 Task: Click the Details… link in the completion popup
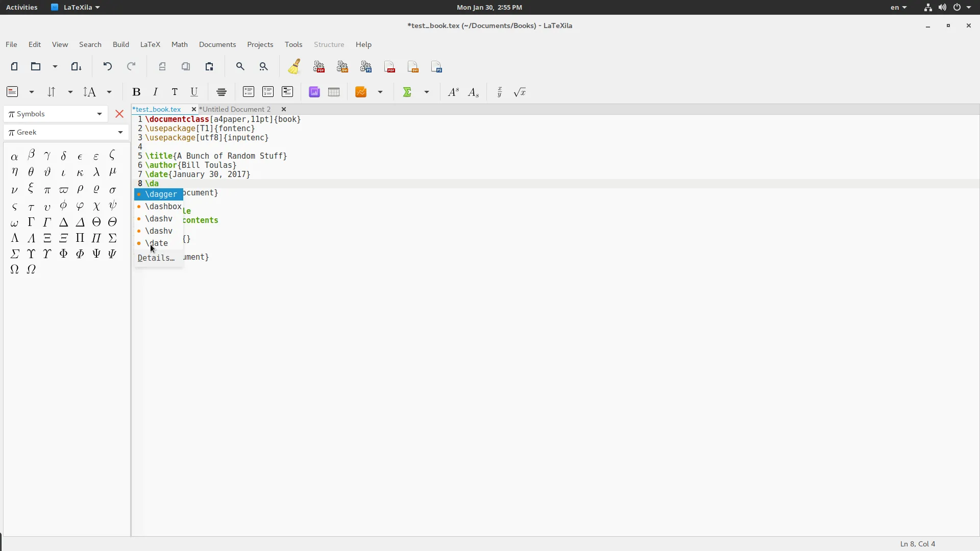tap(156, 258)
